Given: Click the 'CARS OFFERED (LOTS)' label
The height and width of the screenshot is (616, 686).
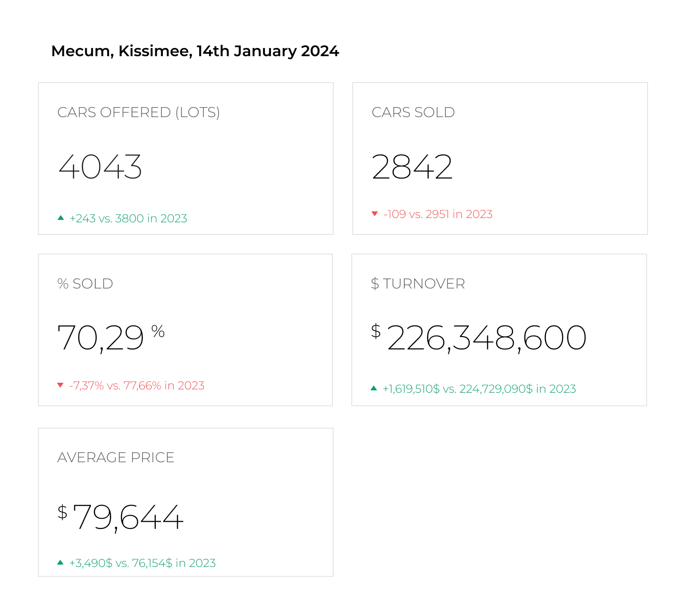Looking at the screenshot, I should click(139, 112).
